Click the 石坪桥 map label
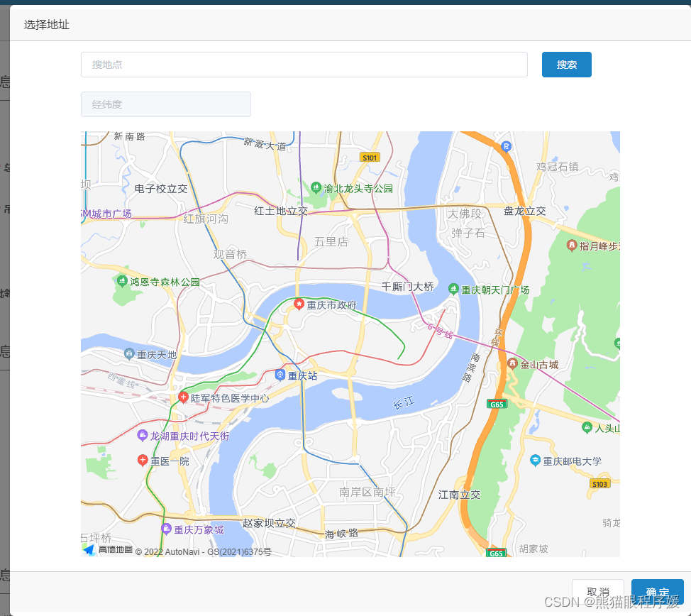This screenshot has height=616, width=691. click(x=96, y=537)
